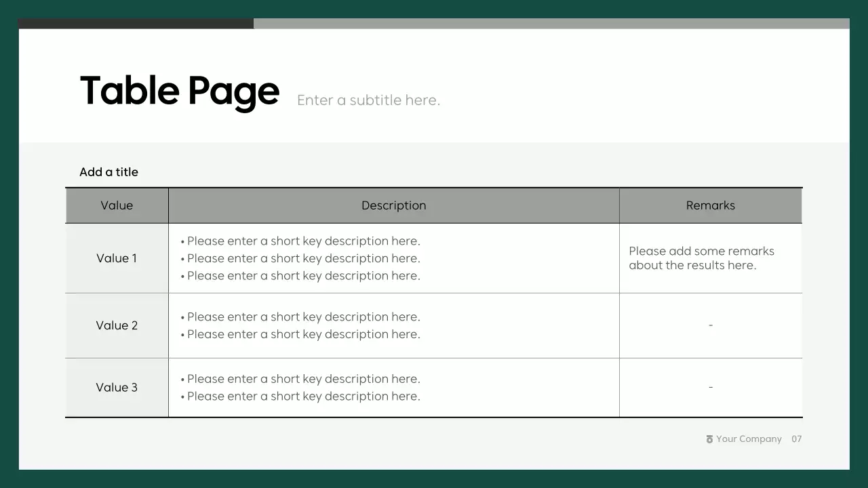Select the "Remarks" column header cell
Viewport: 868px width, 488px height.
tap(710, 205)
